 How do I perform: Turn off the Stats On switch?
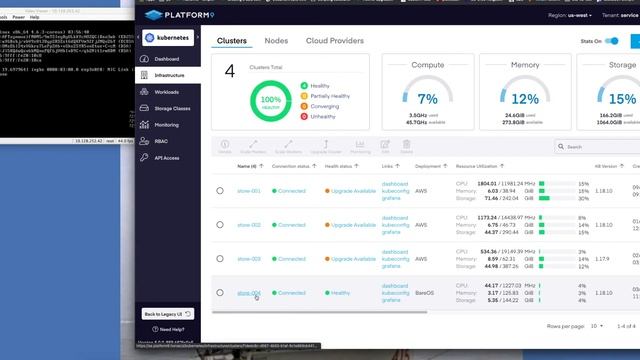(x=612, y=41)
